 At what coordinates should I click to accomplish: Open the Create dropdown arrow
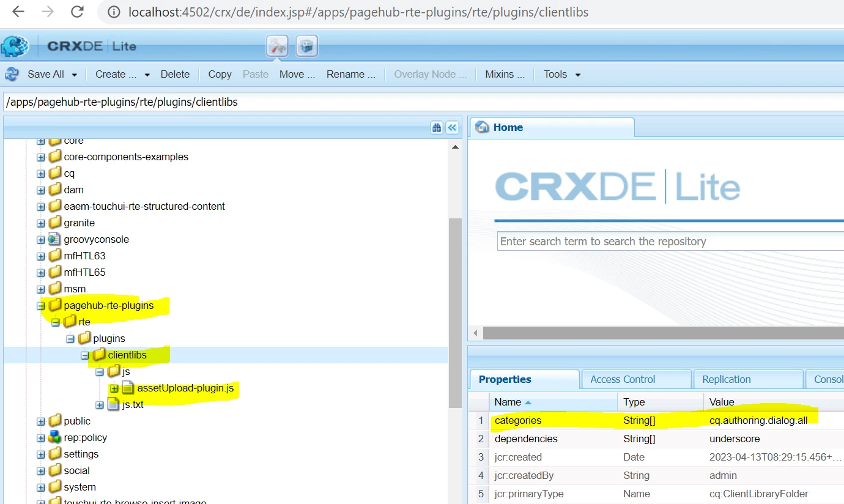click(147, 75)
